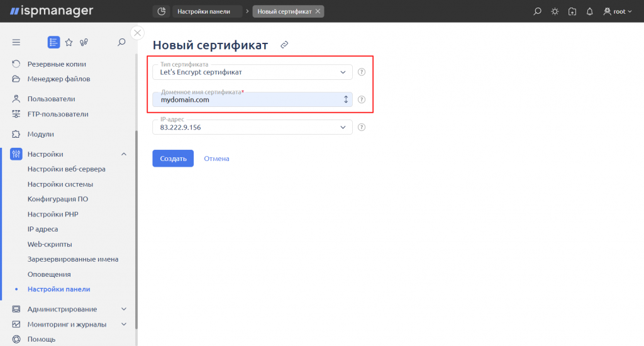The height and width of the screenshot is (346, 644).
Task: Open the root user menu
Action: pyautogui.click(x=618, y=11)
